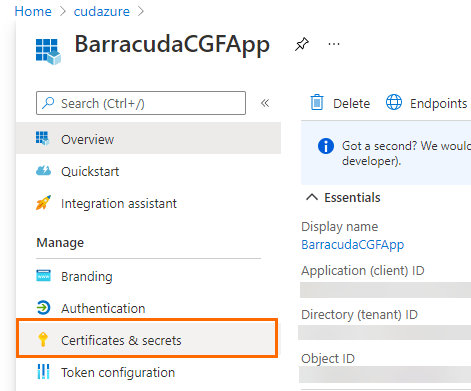The width and height of the screenshot is (471, 391).
Task: Click the Directory (tenant) ID label
Action: point(359,315)
